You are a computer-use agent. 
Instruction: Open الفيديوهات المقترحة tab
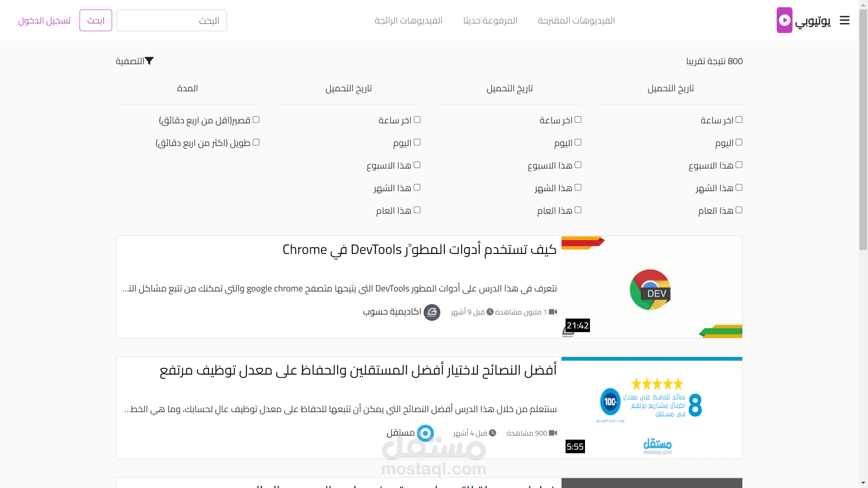(576, 21)
